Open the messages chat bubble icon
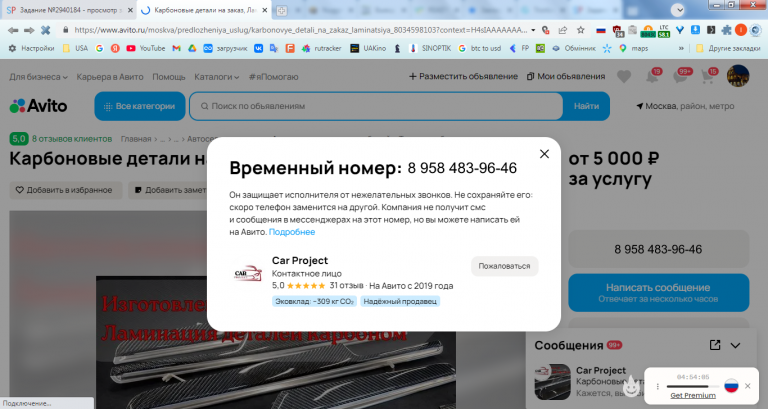The width and height of the screenshot is (768, 409). (x=681, y=76)
